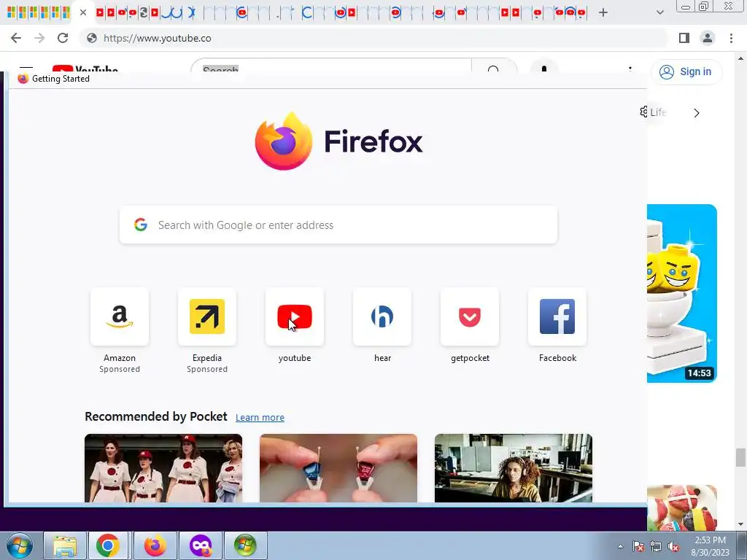Open the Pocket story with woman wearing headphones
747x560 pixels.
514,468
